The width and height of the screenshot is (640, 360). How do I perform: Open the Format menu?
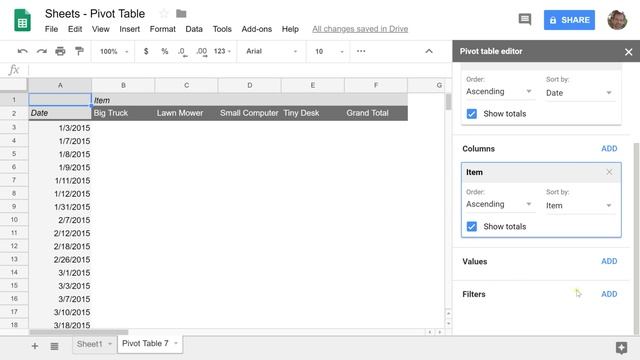click(162, 29)
